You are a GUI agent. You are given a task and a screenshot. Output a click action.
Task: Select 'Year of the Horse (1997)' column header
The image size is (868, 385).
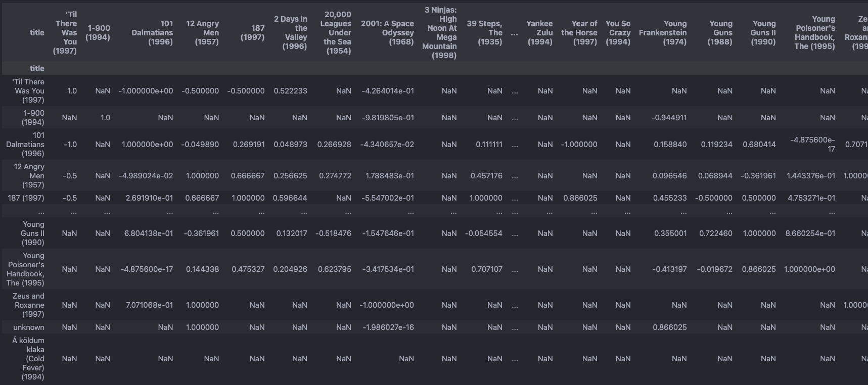(579, 33)
